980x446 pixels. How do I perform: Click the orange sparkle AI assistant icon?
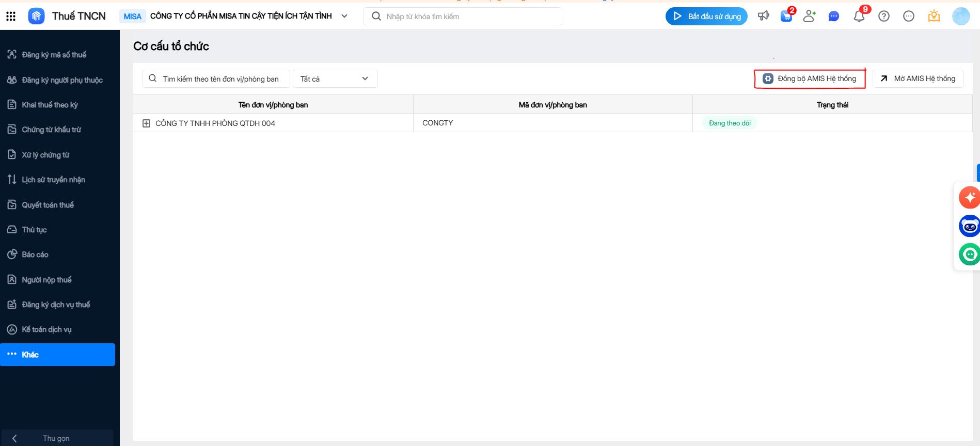pos(969,197)
